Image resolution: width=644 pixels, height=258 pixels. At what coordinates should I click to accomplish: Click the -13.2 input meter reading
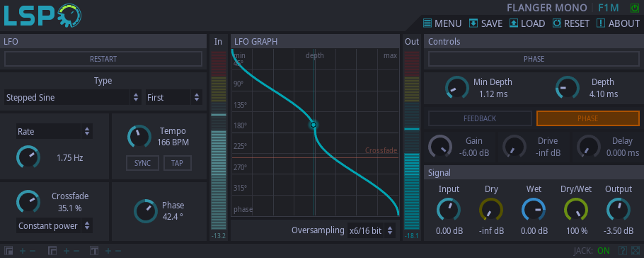pyautogui.click(x=219, y=236)
